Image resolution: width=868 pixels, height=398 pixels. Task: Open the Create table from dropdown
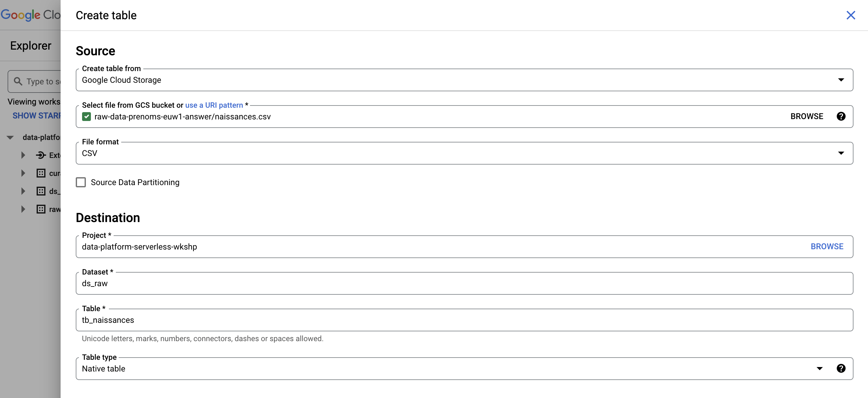tap(464, 80)
